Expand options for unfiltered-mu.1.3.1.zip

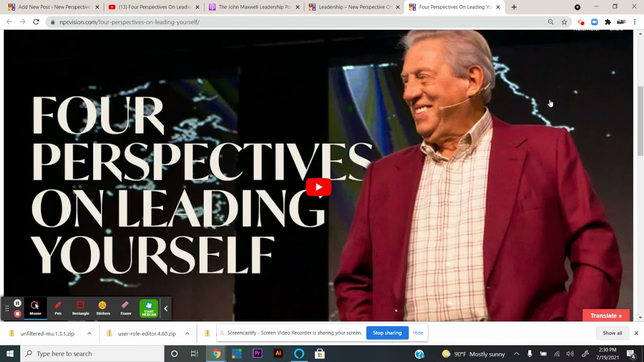89,333
